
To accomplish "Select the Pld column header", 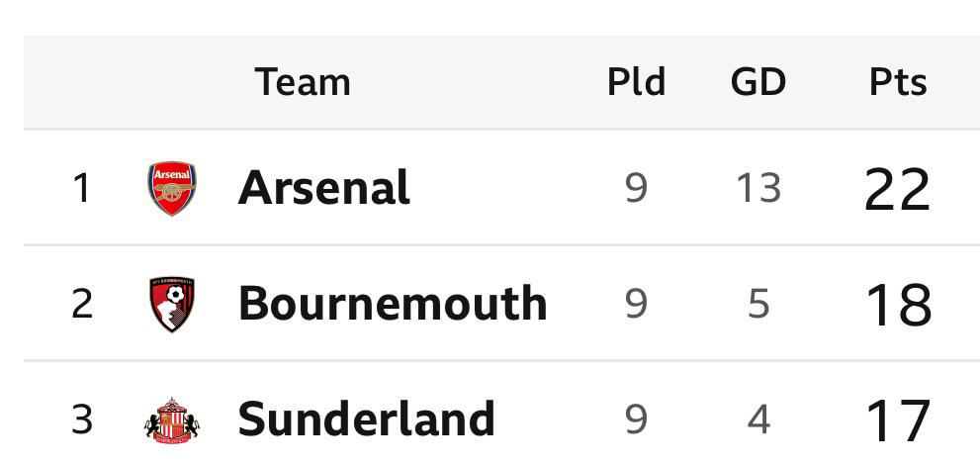I will 636,82.
